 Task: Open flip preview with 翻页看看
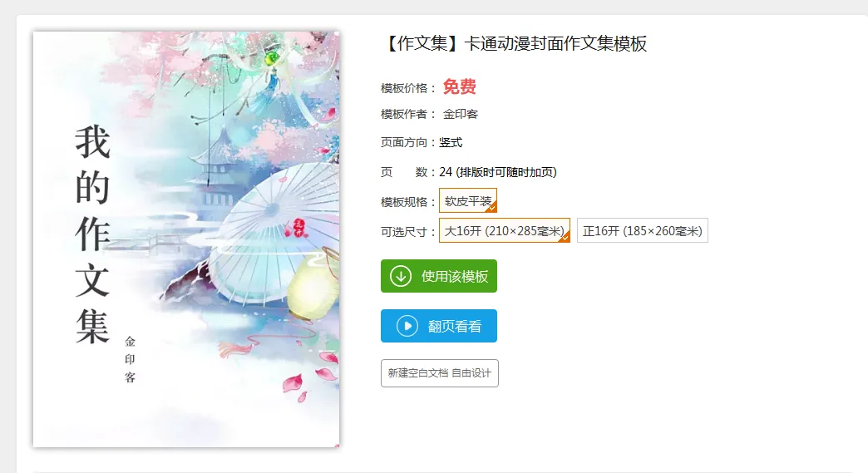pyautogui.click(x=438, y=326)
